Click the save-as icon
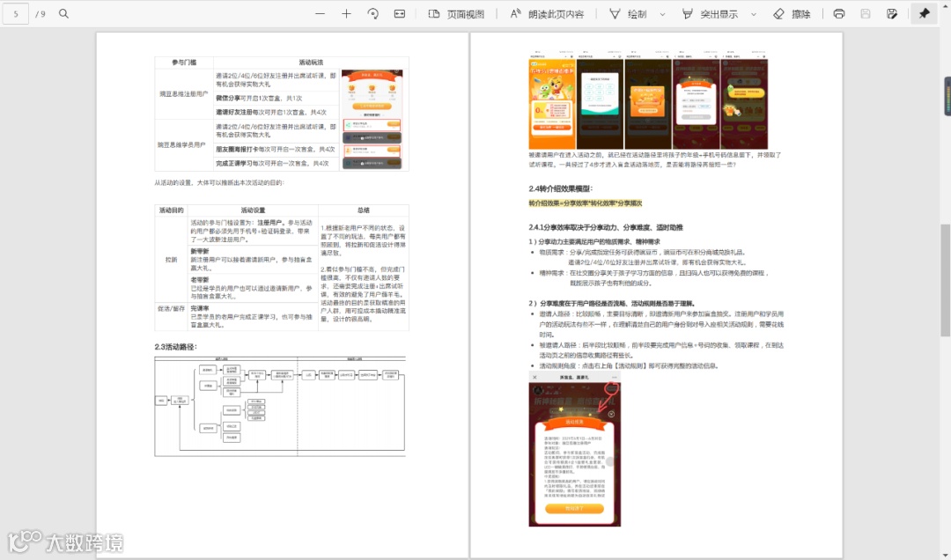This screenshot has width=951, height=560. point(891,13)
